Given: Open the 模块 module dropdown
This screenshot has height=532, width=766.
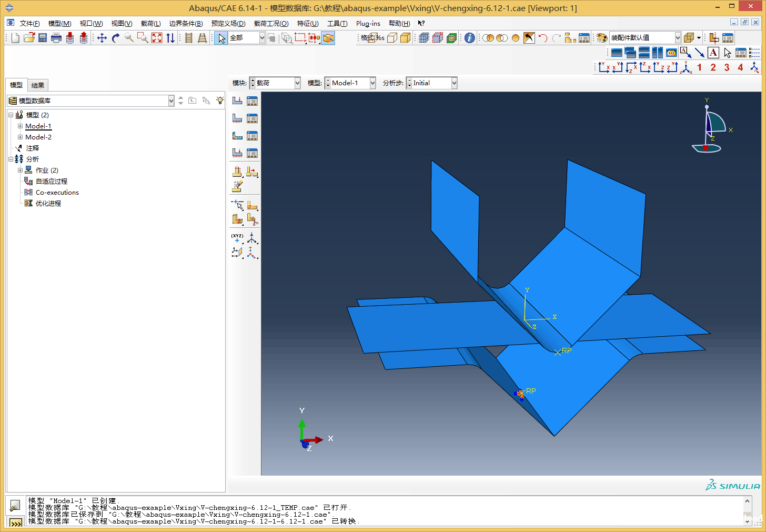Looking at the screenshot, I should pyautogui.click(x=297, y=83).
